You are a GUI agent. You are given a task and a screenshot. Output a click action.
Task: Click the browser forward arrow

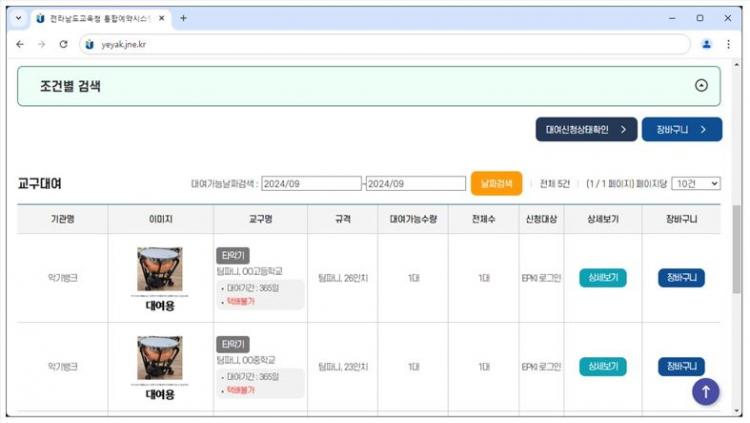pyautogui.click(x=41, y=44)
